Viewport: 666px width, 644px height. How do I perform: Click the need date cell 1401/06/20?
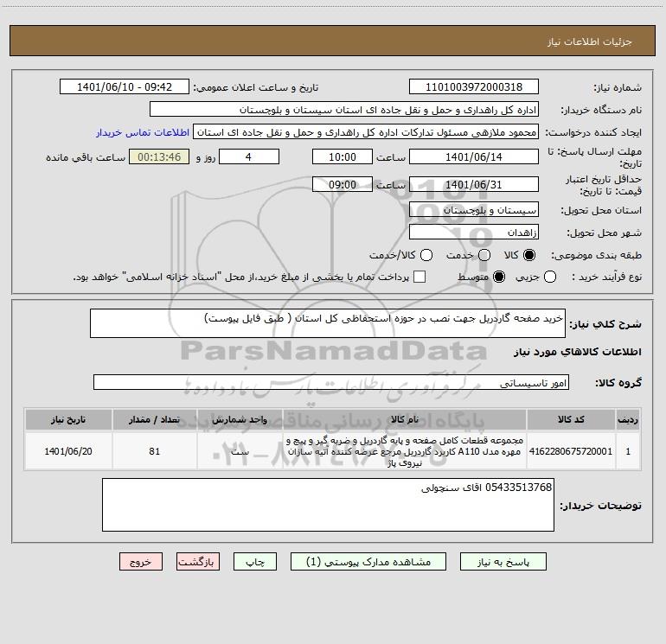tap(68, 451)
